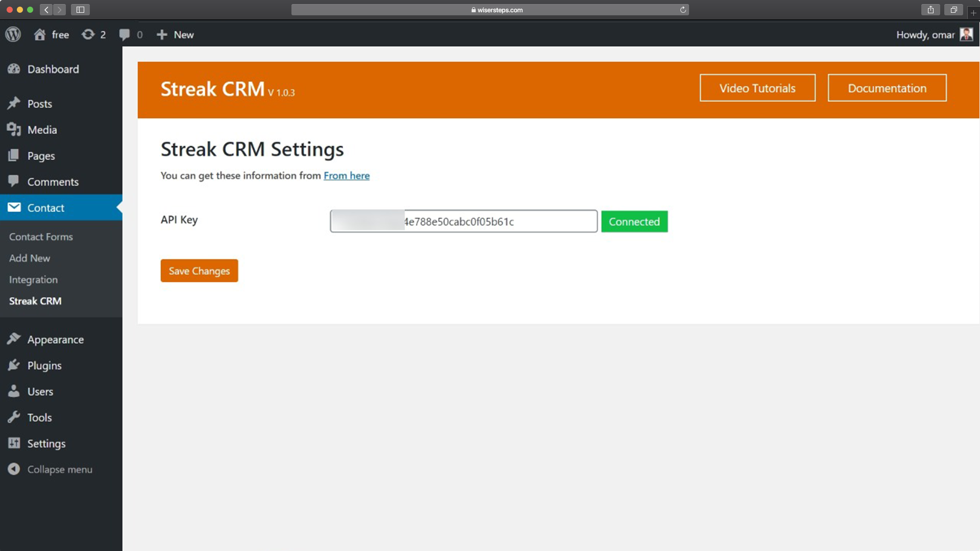Open the Documentation button
Screen dimensions: 980x551
point(887,88)
